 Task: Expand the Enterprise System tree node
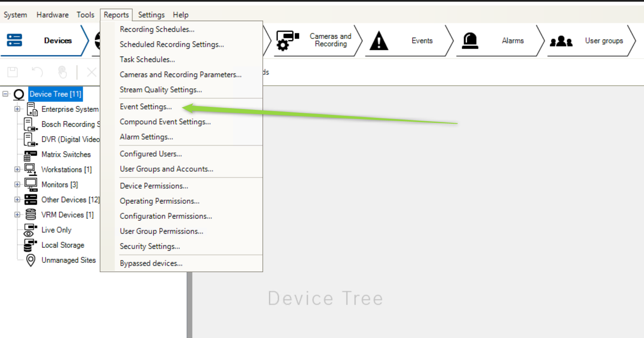[17, 109]
